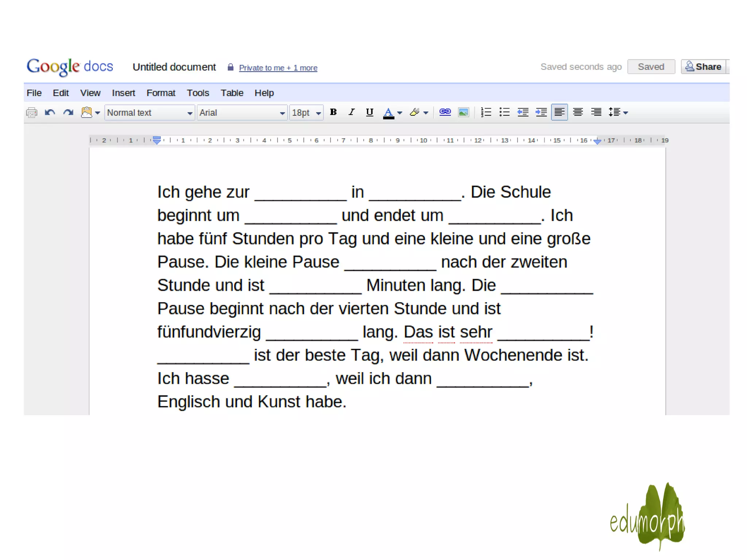Click the web clipboard icon

click(x=86, y=112)
